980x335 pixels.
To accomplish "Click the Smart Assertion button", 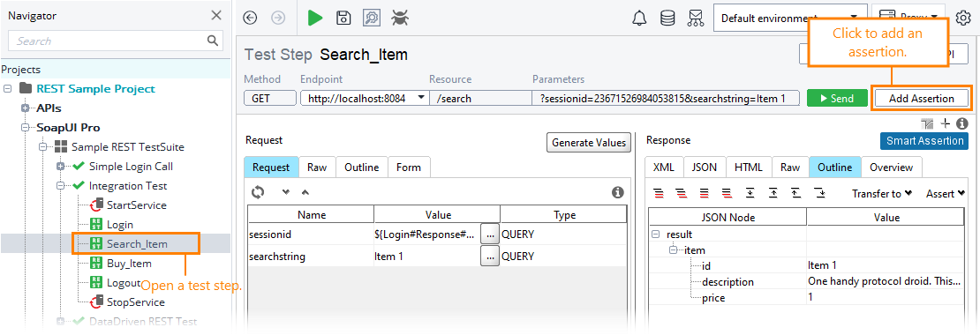I will 924,141.
